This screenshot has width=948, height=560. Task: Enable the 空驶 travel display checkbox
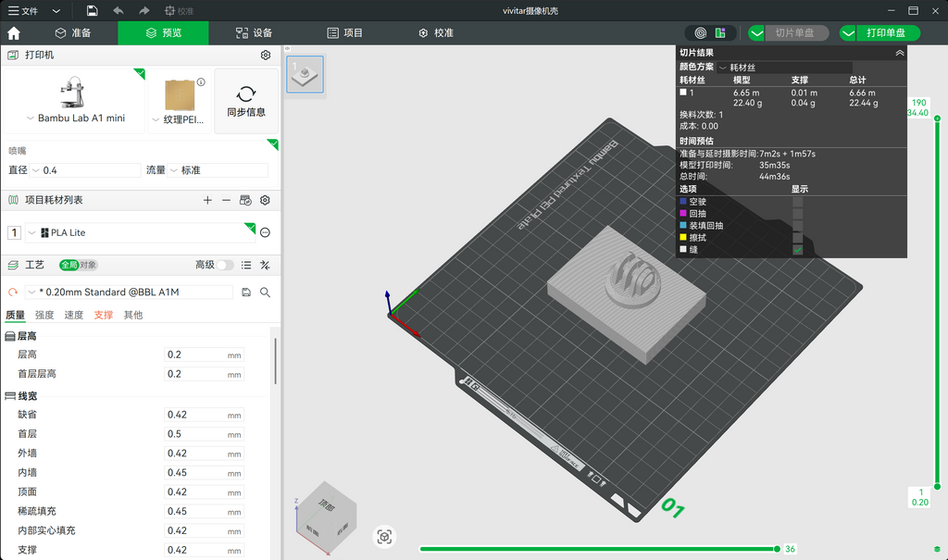797,202
